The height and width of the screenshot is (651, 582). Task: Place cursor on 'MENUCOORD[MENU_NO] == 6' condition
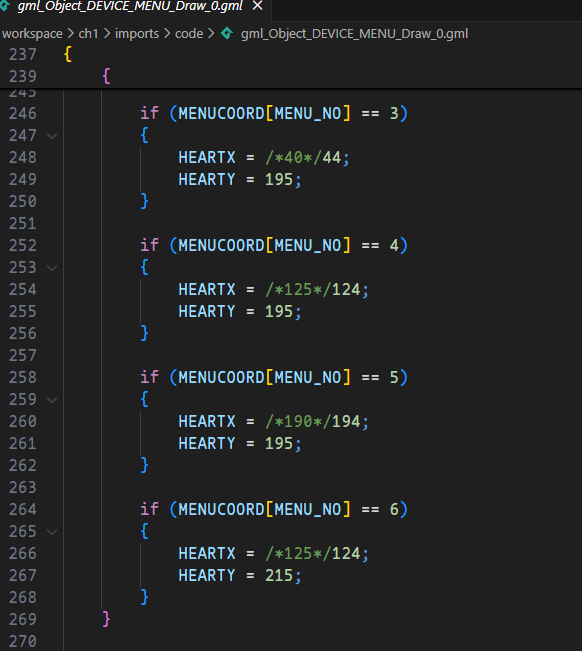tap(289, 509)
